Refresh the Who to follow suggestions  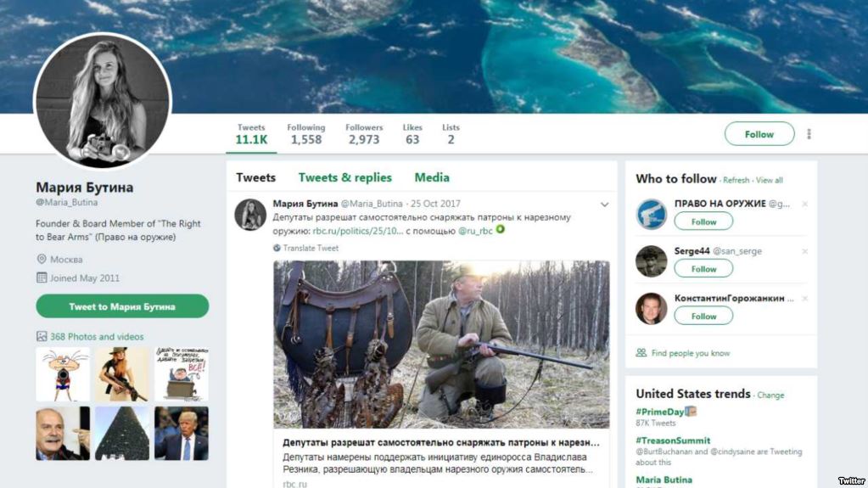tap(736, 180)
